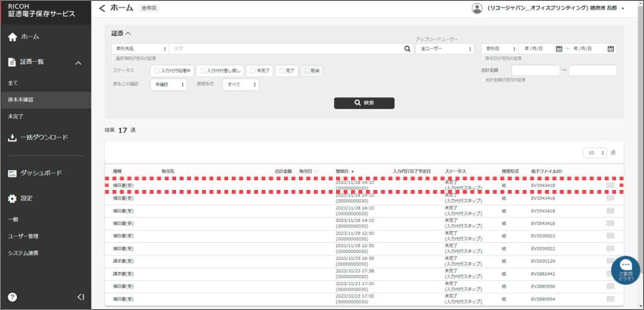Screen dimensions: 644x310
Task: Open the upload user 全ユーザー dropdown
Action: tap(445, 49)
